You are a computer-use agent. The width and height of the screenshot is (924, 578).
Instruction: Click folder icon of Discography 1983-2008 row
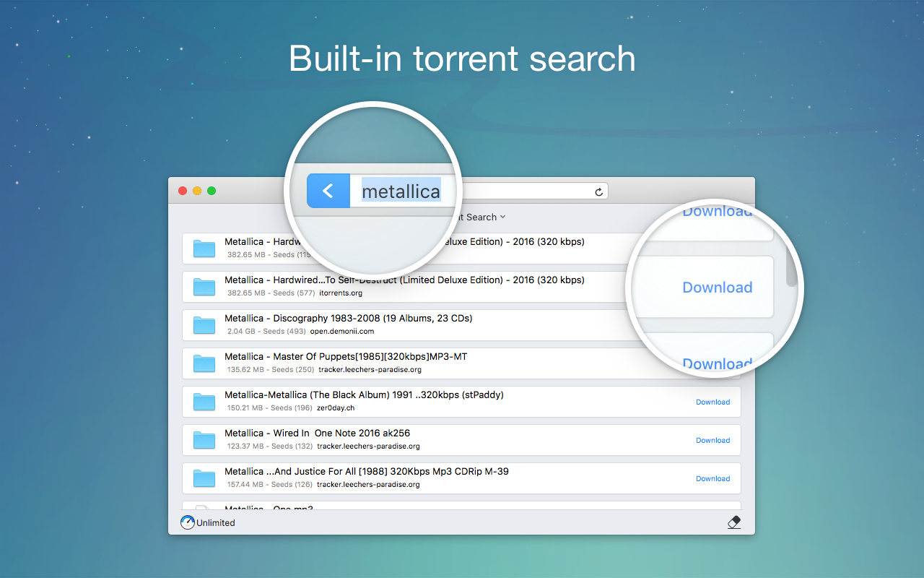204,325
